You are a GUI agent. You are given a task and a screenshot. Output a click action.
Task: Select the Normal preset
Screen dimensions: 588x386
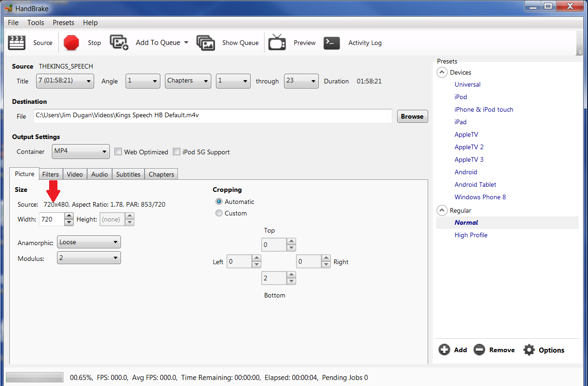tap(466, 222)
